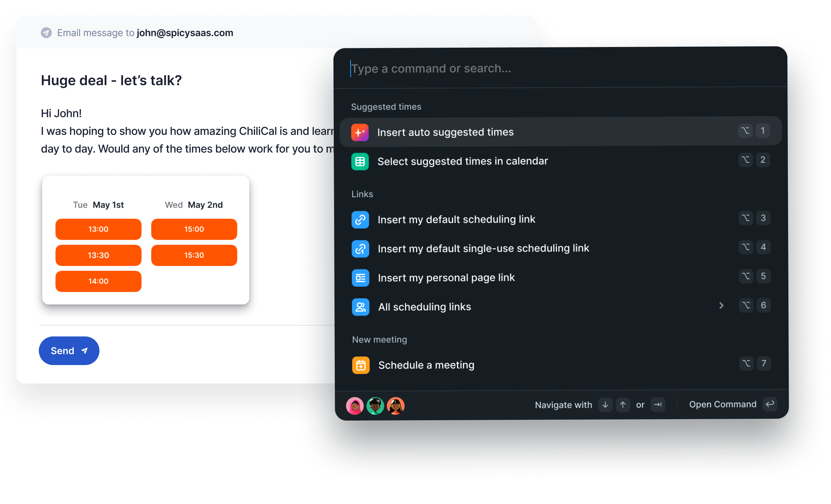Select Insert auto suggested times command
831x504 pixels.
[x=560, y=131]
